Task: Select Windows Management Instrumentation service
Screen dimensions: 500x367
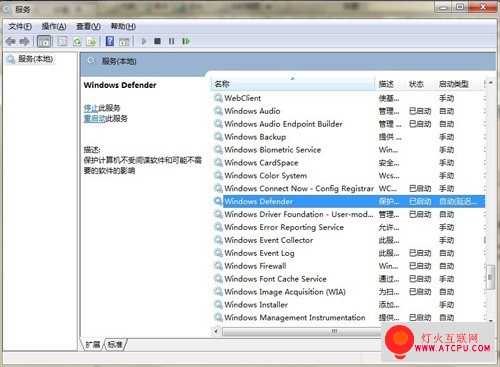Action: (348, 318)
